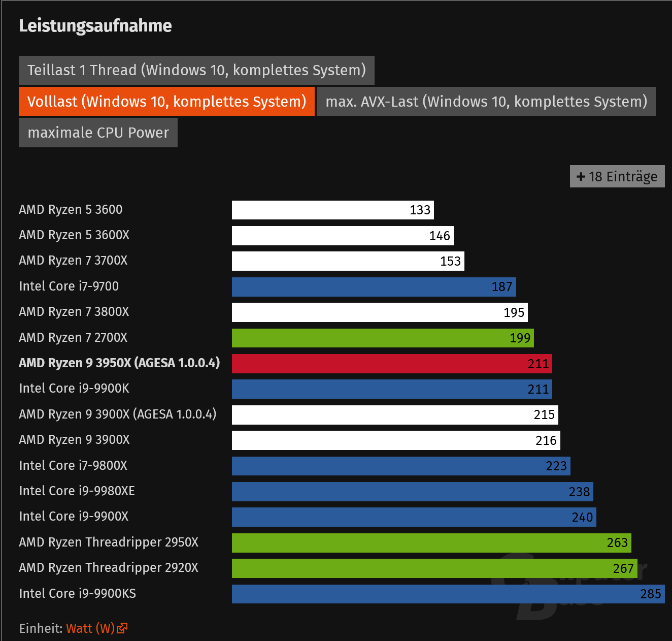
Task: Click the plain AMD Ryzen 9 3900X label
Action: (x=74, y=440)
